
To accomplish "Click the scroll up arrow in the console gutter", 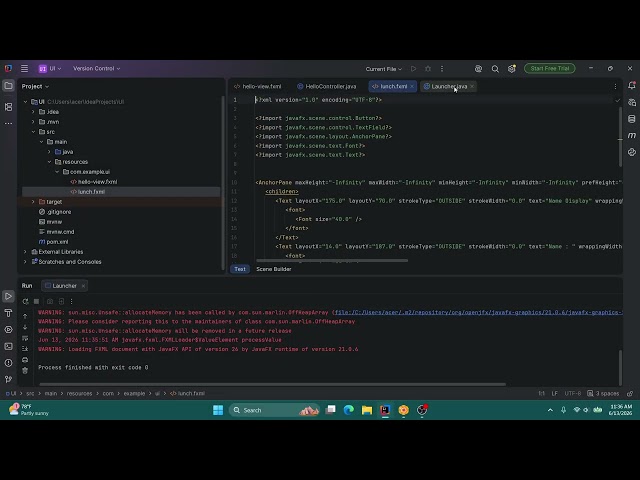I will pos(25,316).
